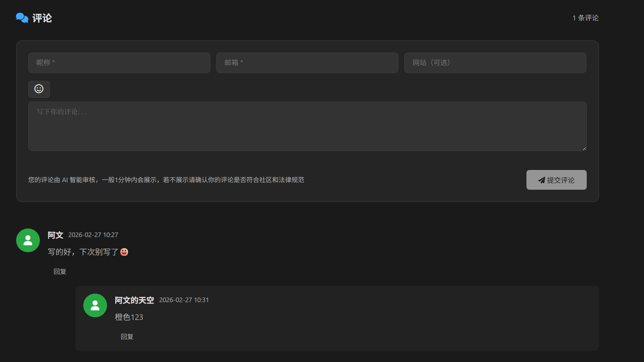This screenshot has width=644, height=362.
Task: Click the 橙色123 reply text
Action: tap(129, 317)
